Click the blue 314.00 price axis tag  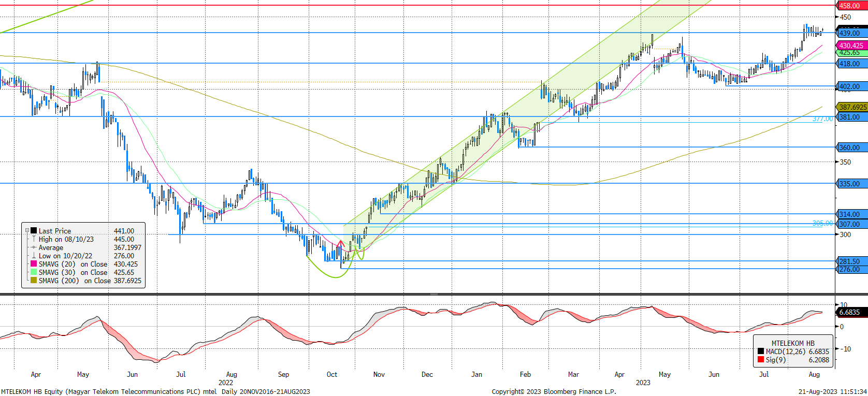click(851, 214)
